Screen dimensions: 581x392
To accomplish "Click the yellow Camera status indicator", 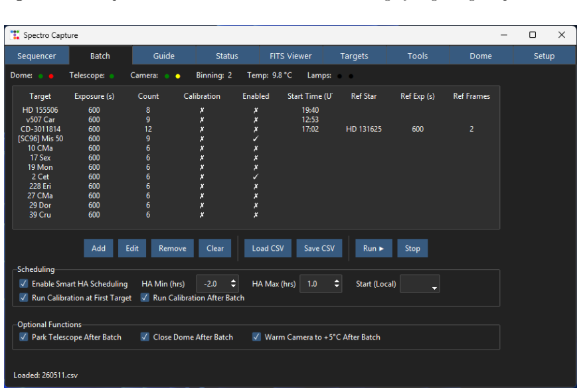I will pos(178,76).
